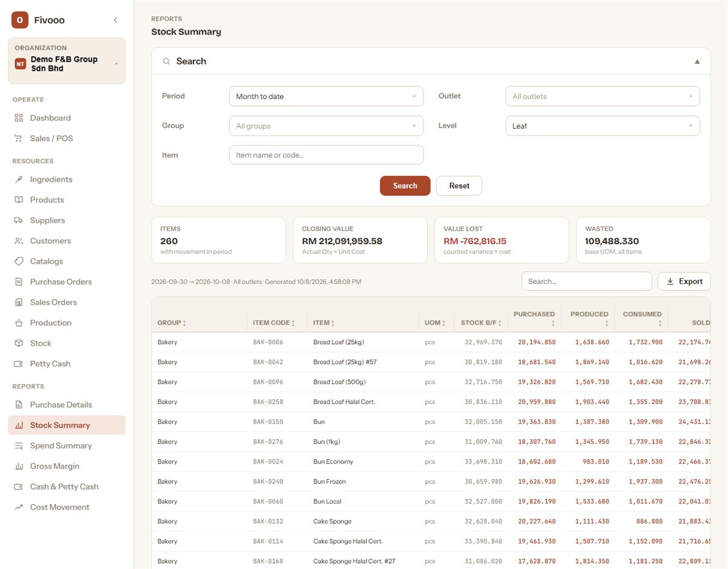Screen dimensions: 728x569
Task: Export the stock summary
Action: [x=684, y=281]
